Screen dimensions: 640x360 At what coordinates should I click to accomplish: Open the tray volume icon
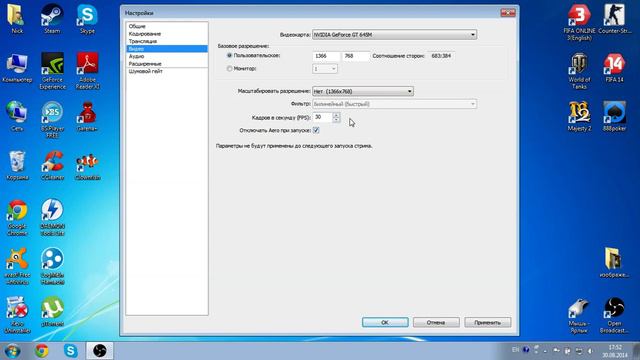pos(591,351)
